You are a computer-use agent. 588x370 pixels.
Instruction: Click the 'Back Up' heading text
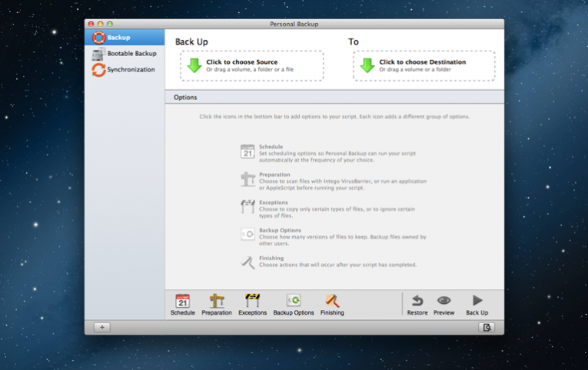(191, 42)
